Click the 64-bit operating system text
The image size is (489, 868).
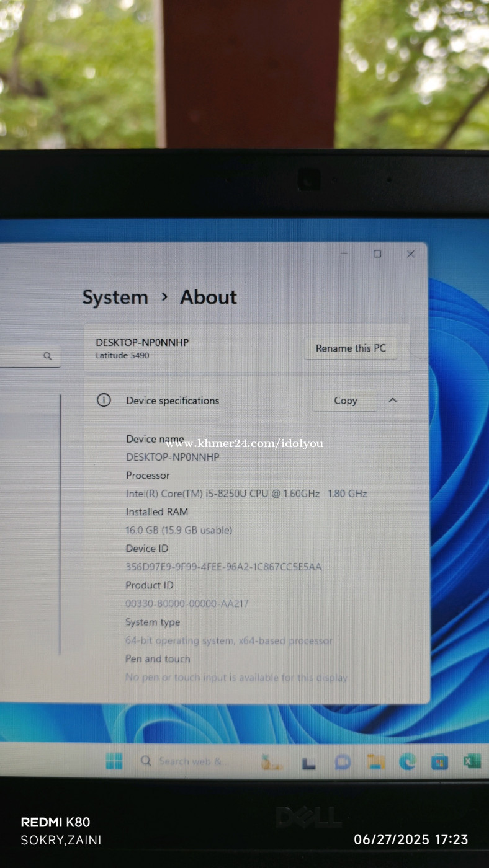229,640
